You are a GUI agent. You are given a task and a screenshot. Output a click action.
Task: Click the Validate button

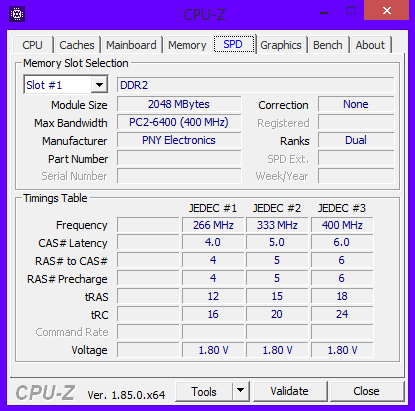pyautogui.click(x=289, y=391)
